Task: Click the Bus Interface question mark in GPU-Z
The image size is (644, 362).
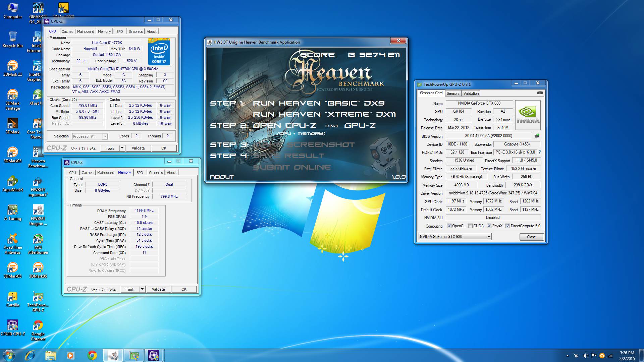Action: (x=540, y=152)
